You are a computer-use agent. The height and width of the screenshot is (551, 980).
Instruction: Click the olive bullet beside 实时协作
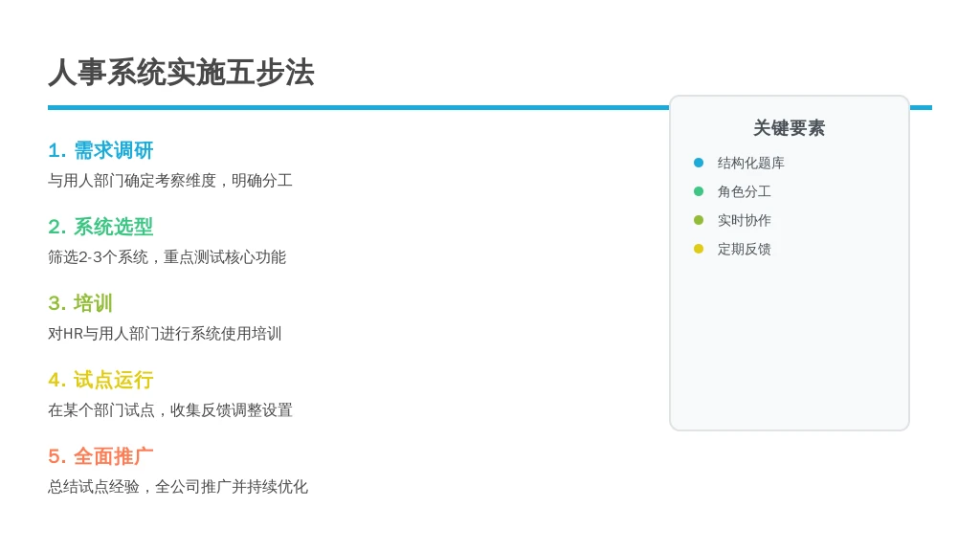pos(699,221)
